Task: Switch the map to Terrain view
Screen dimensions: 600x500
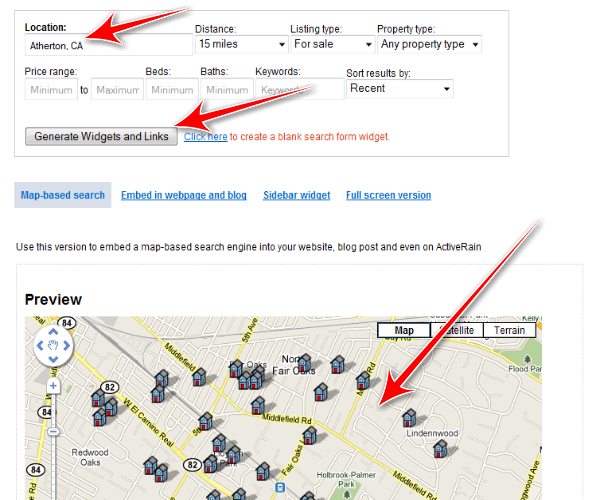Action: pos(510,330)
